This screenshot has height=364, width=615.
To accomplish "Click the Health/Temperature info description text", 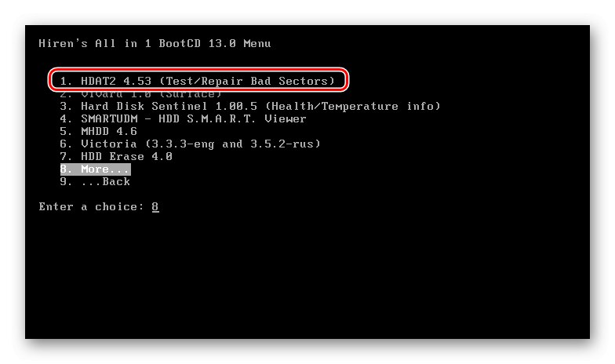I will pos(353,106).
